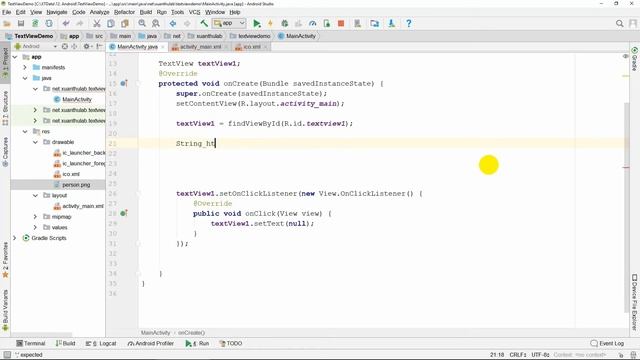Click the Apply Changes lightning icon
The height and width of the screenshot is (360, 640).
click(270, 24)
